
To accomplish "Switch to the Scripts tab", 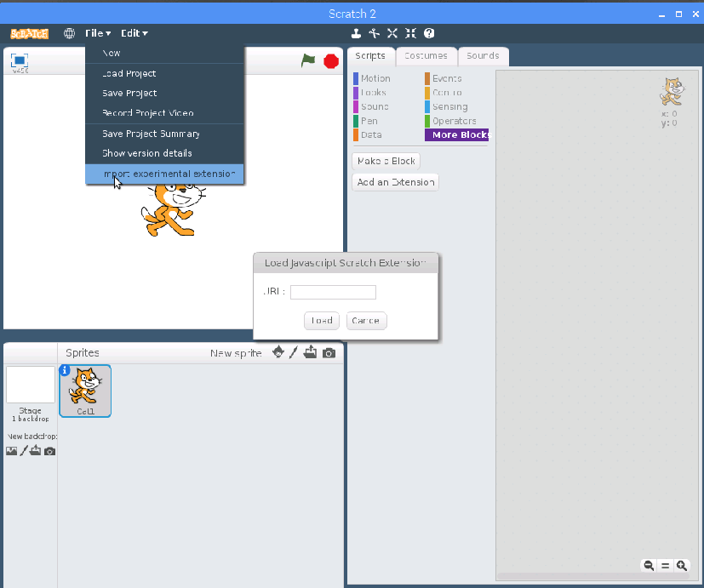I will [x=370, y=56].
